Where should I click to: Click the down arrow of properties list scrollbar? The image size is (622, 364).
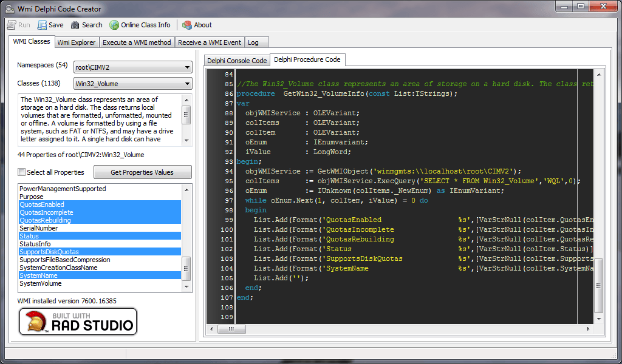pyautogui.click(x=187, y=287)
